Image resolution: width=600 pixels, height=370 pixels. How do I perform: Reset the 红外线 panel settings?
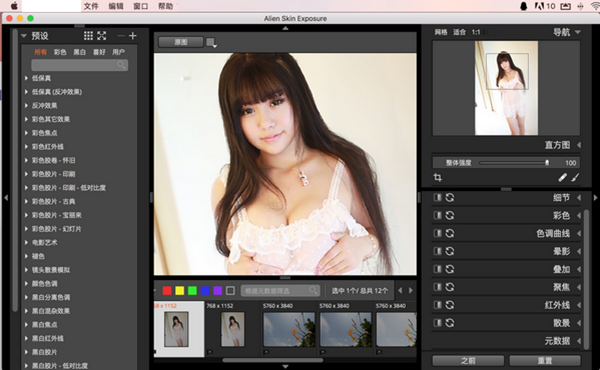pyautogui.click(x=450, y=305)
